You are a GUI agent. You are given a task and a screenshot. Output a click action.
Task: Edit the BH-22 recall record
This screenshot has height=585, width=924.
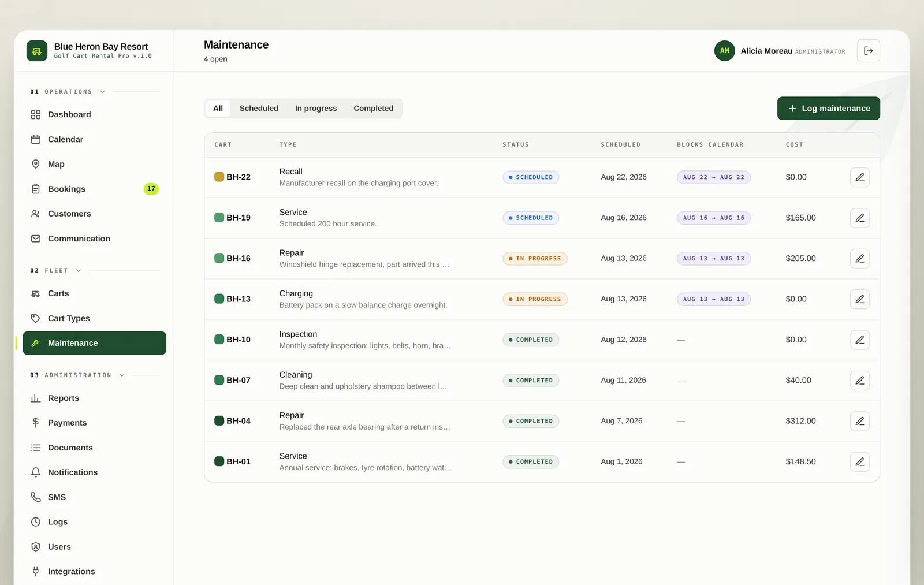(x=860, y=177)
